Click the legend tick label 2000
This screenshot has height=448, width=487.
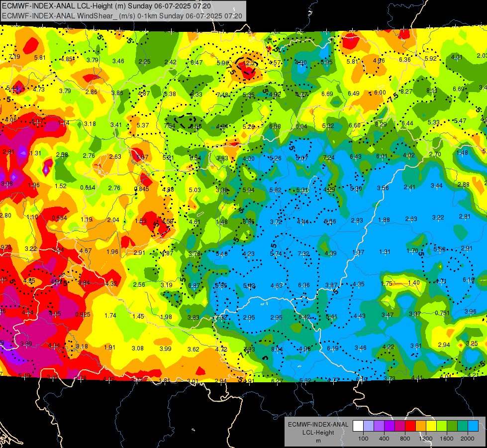(468, 439)
